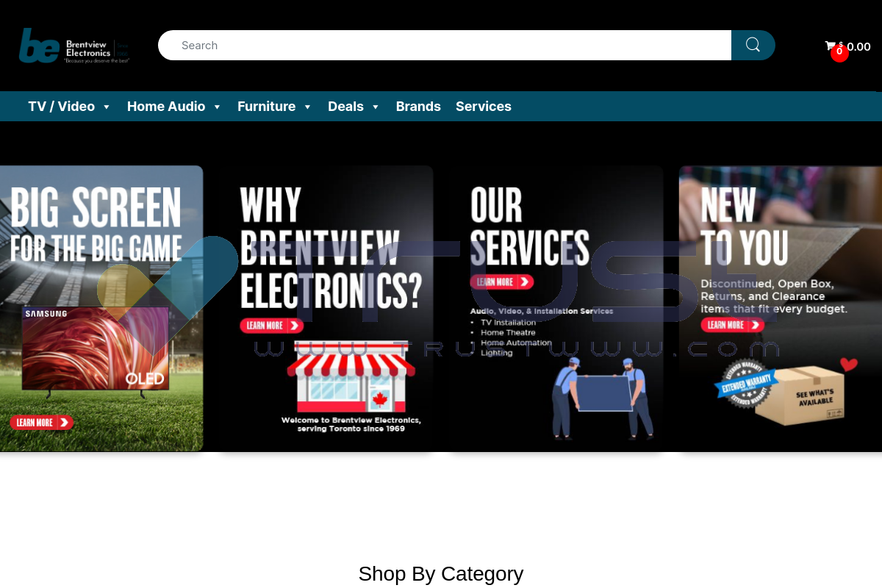
Task: Open the Brands menu item
Action: click(x=418, y=107)
